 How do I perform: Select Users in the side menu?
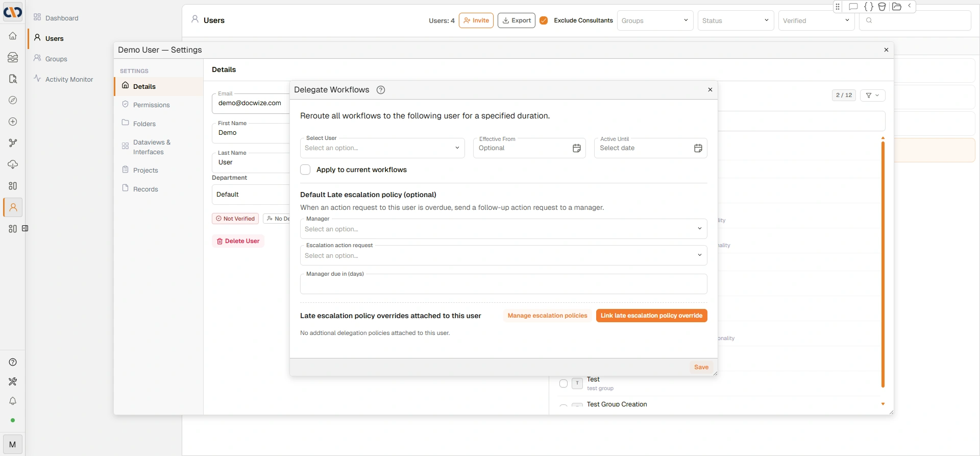click(x=54, y=38)
